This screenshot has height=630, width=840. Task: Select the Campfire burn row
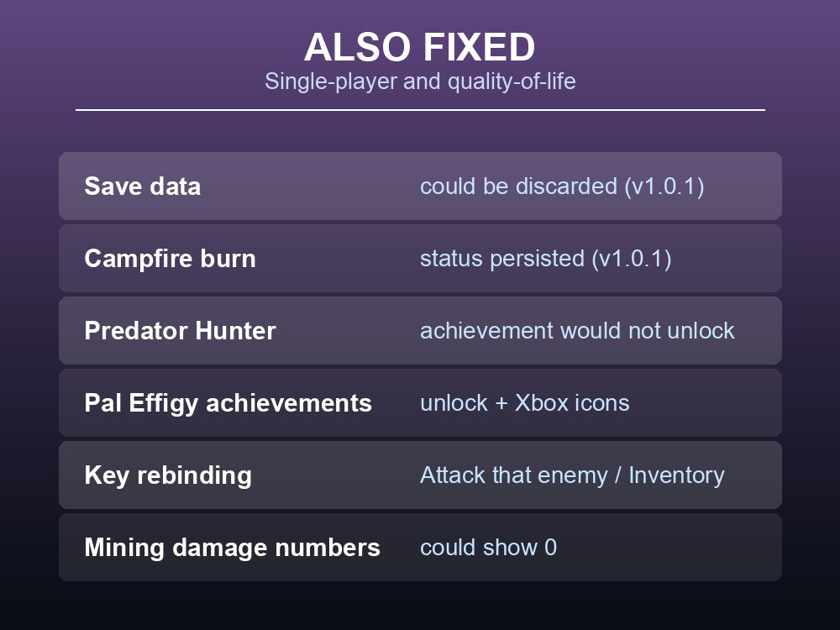click(x=420, y=258)
